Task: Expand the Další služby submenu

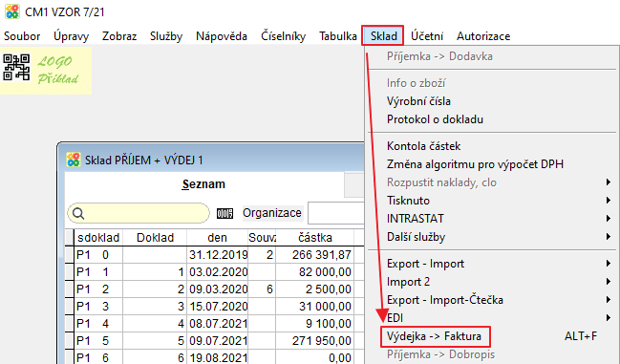Action: 492,237
